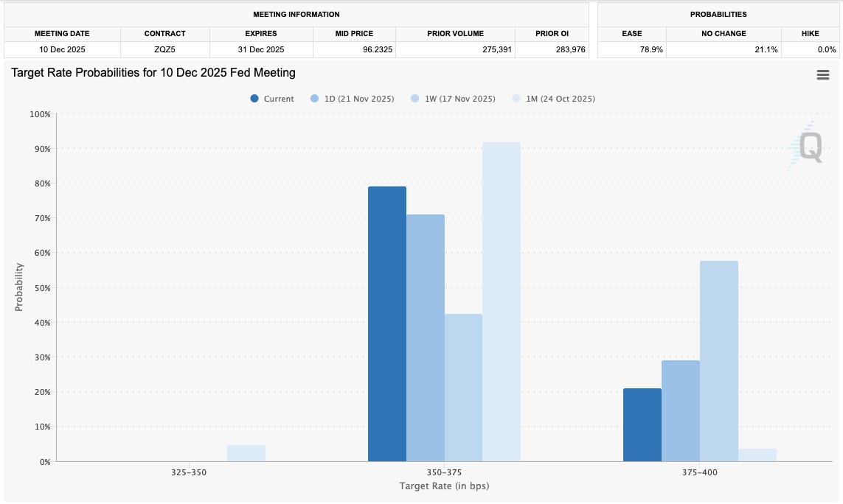Toggle the 1D (21 Nov 2025) legend series
Viewport: 843px width, 504px height.
click(352, 98)
